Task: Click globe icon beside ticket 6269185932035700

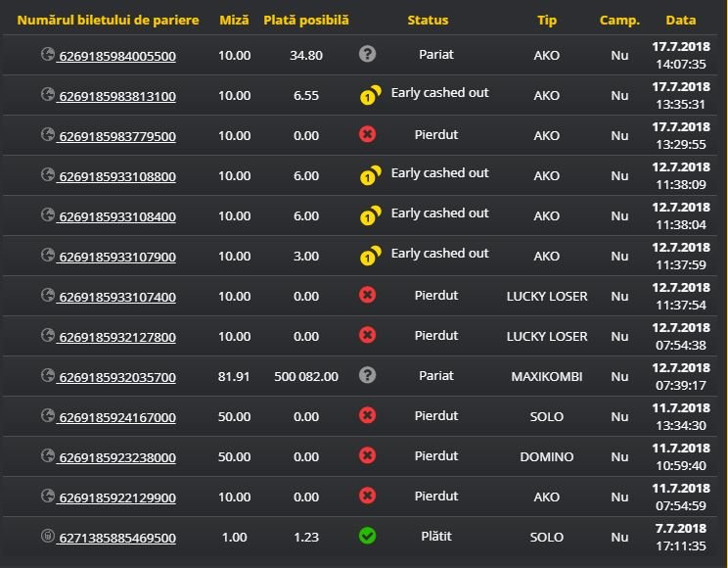Action: 47,375
